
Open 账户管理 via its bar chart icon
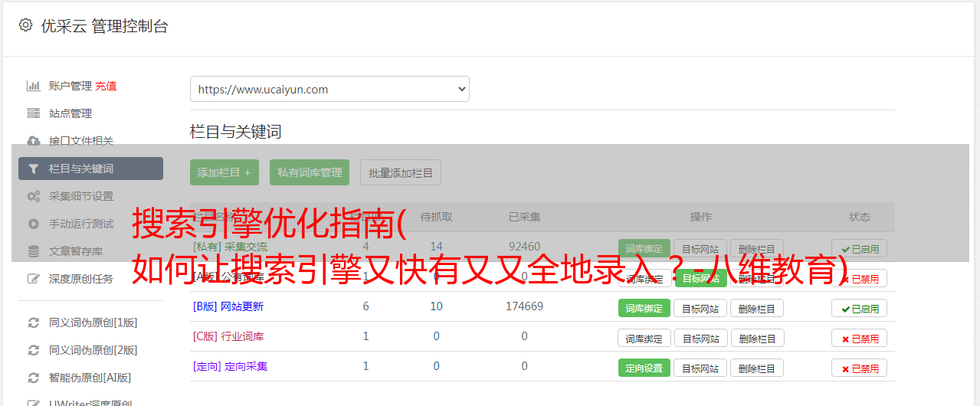[x=34, y=86]
